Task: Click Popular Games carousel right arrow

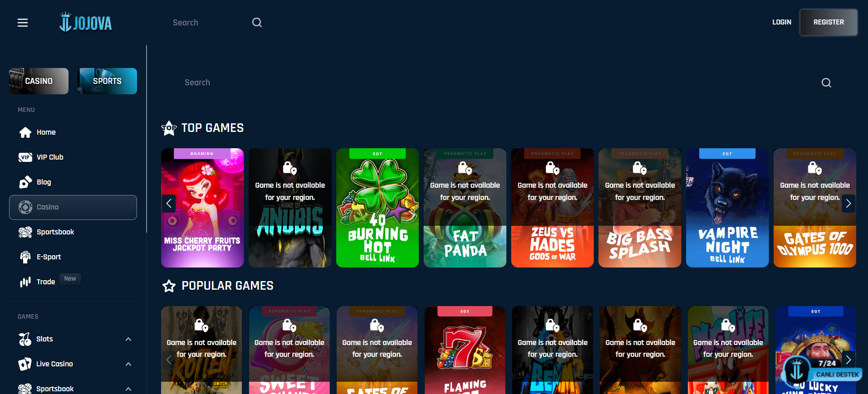Action: point(848,360)
